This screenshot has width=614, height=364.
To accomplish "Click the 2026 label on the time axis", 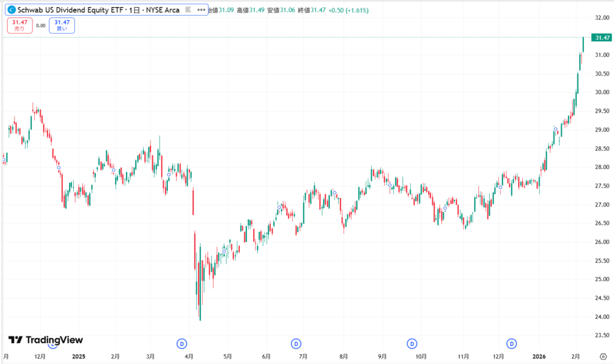I will (540, 356).
